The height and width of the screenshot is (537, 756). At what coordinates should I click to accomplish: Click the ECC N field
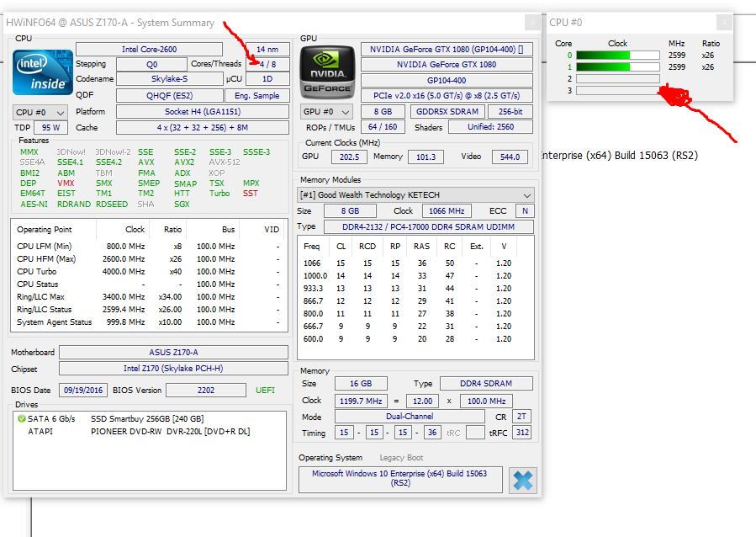[x=525, y=210]
